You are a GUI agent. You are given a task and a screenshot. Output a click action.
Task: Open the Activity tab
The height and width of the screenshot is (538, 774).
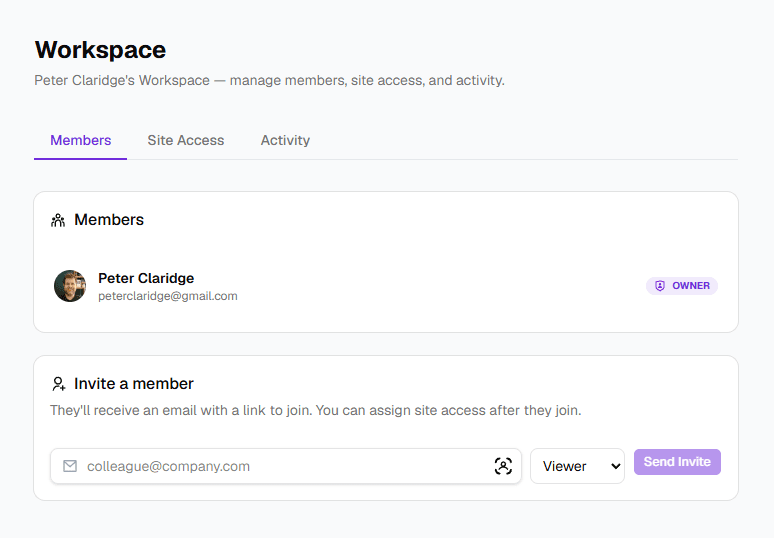pos(285,141)
